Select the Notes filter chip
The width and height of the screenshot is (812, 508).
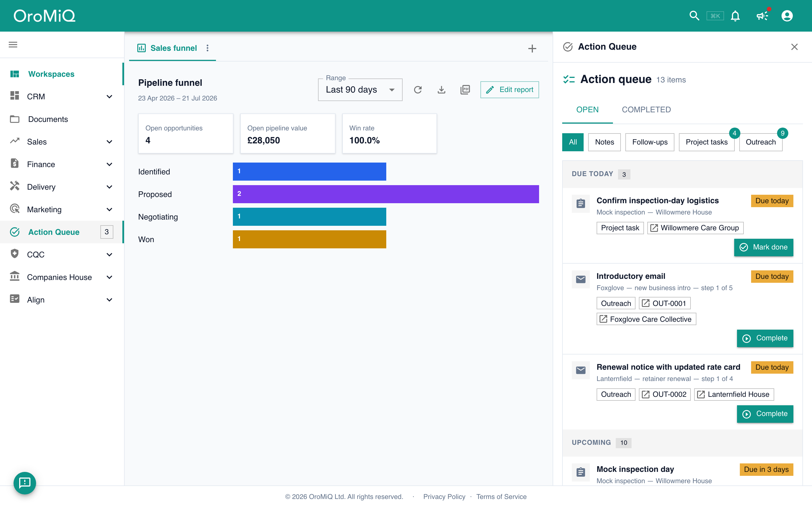(x=604, y=142)
